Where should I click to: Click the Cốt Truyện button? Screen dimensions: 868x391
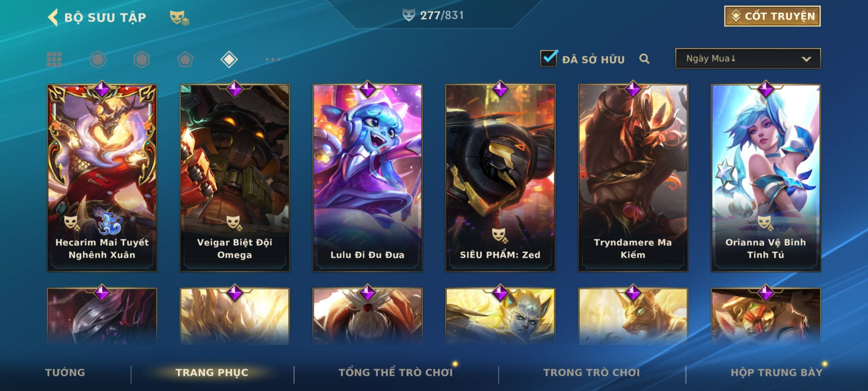pyautogui.click(x=772, y=16)
